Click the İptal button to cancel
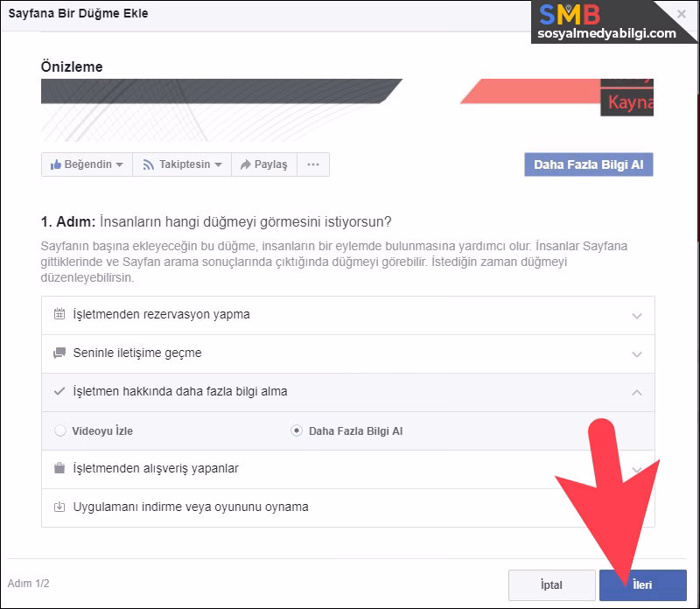This screenshot has width=700, height=609. (551, 585)
